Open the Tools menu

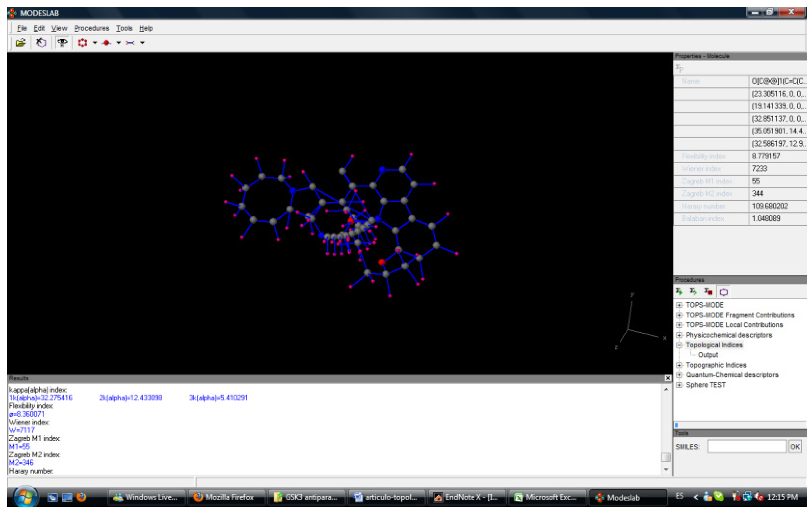(124, 28)
